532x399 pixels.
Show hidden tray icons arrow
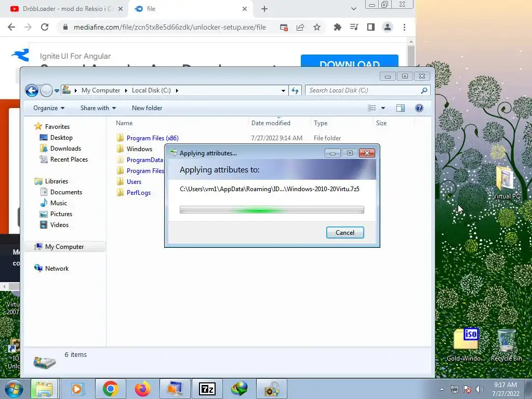442,389
